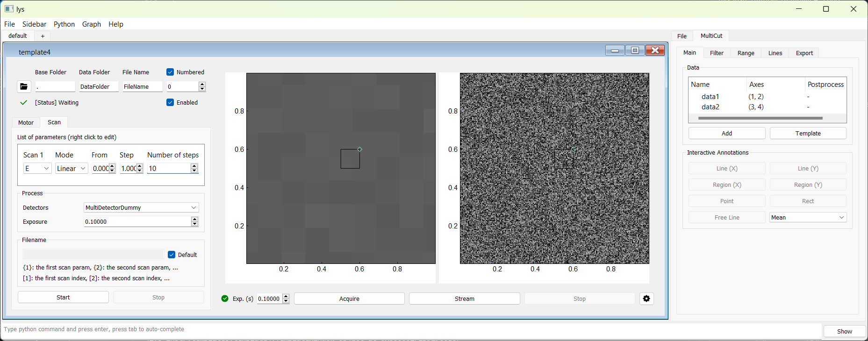Uncheck the Numbered checkbox

coord(170,72)
